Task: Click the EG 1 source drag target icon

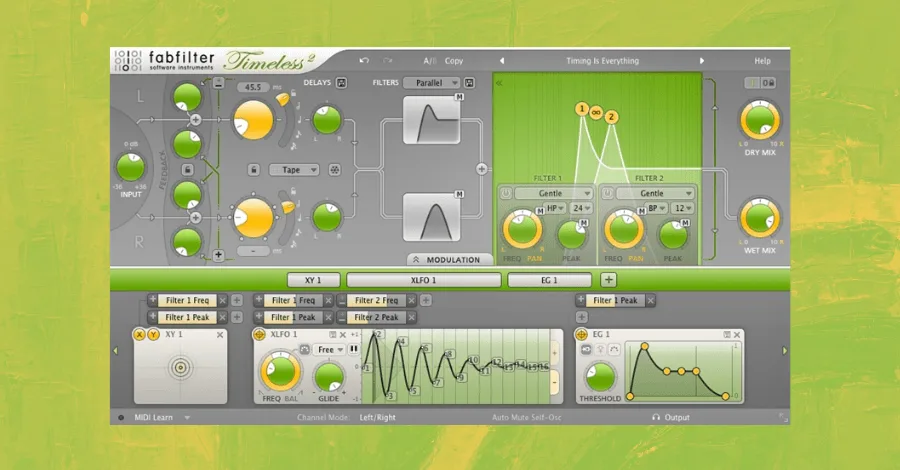Action: point(581,335)
